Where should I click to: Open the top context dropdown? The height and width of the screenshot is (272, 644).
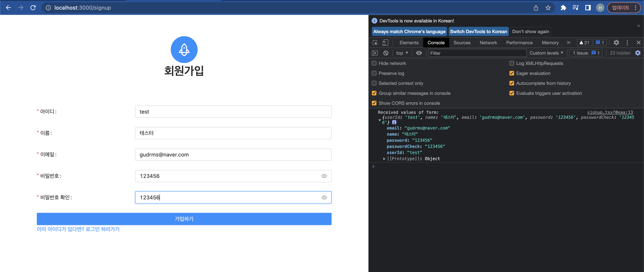coord(402,53)
